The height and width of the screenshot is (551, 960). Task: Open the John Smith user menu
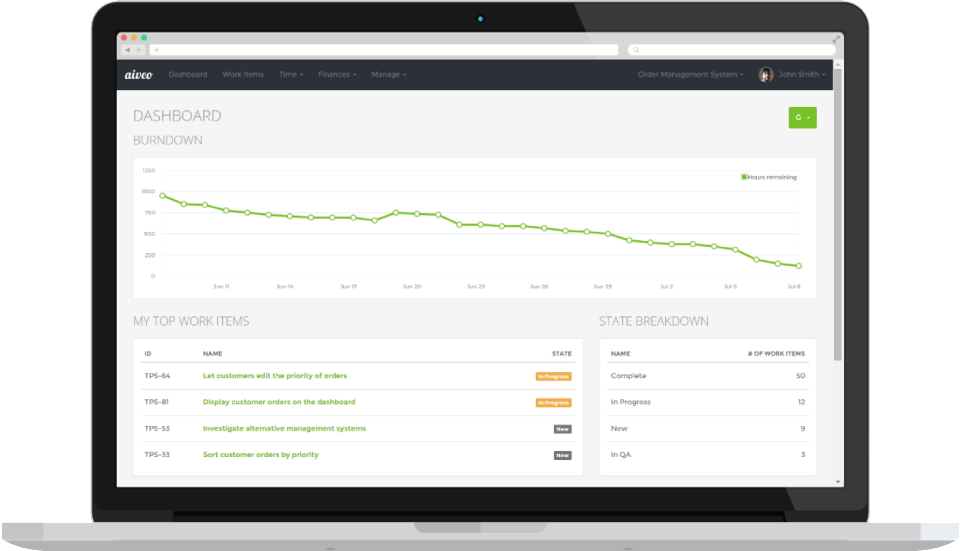[x=801, y=75]
